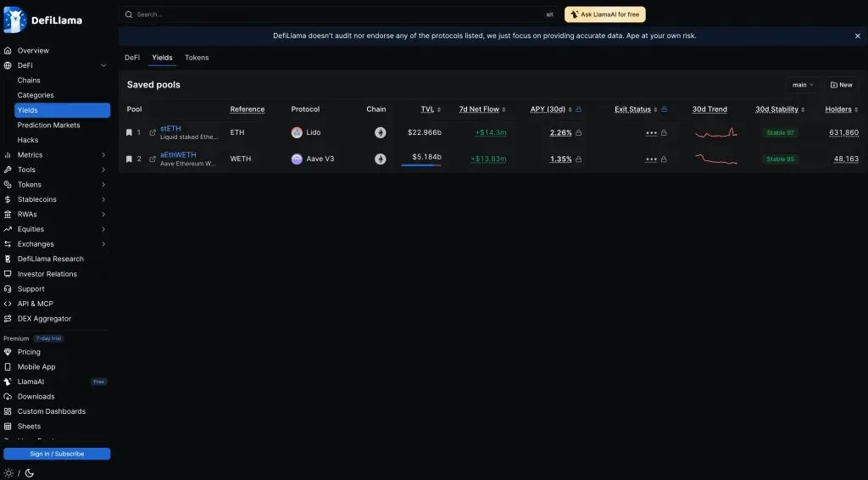Switch to the Tokens tab
Screen dimensions: 868x480
pyautogui.click(x=197, y=58)
